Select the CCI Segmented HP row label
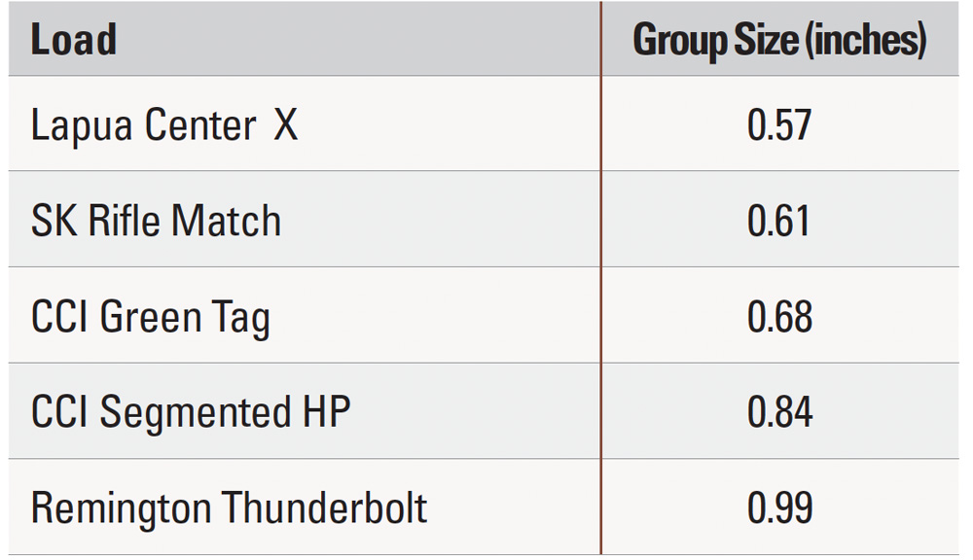 (x=191, y=412)
